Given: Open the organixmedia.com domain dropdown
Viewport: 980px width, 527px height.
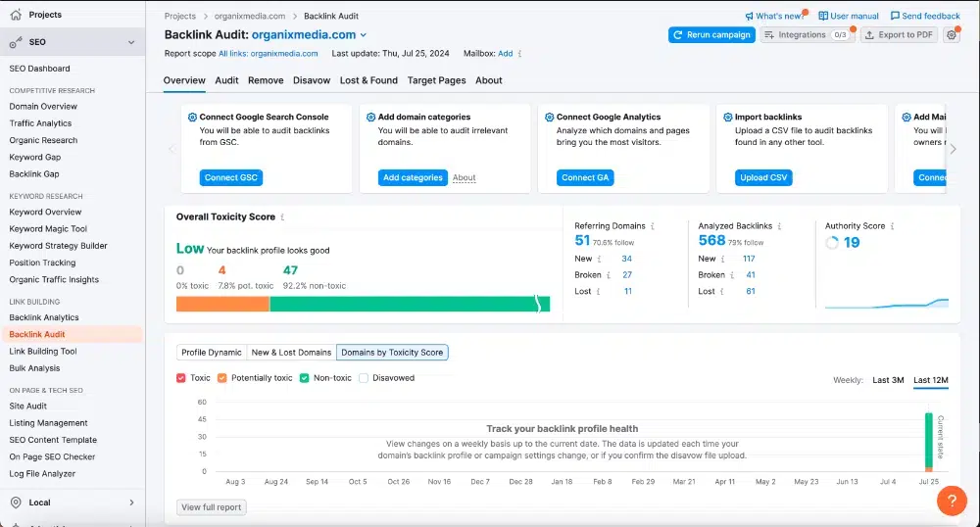Looking at the screenshot, I should 364,35.
